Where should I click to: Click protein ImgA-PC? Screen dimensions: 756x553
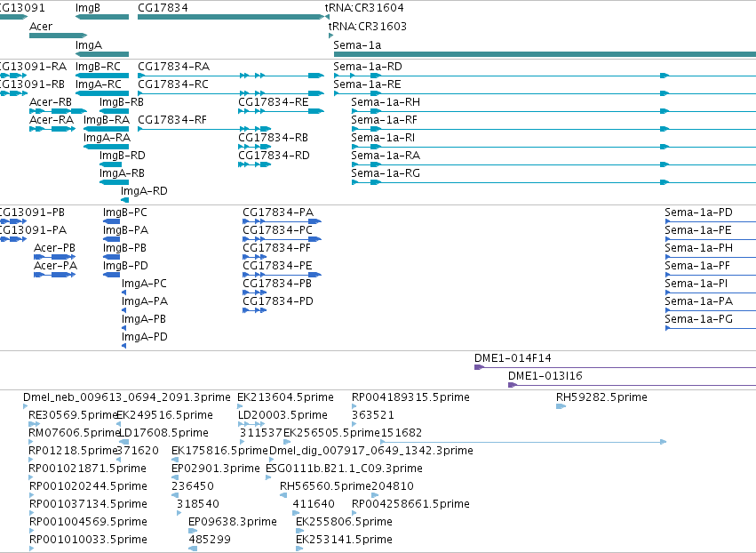tap(123, 293)
